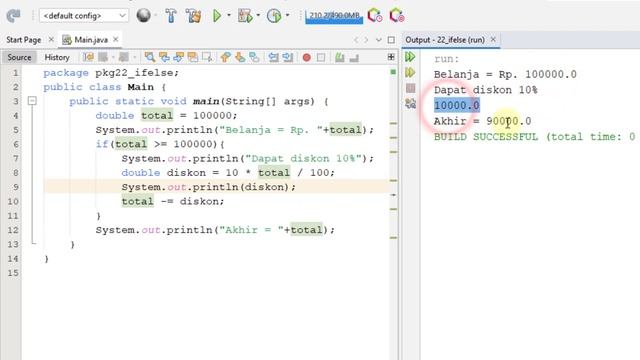640x360 pixels.
Task: Open the <default config> dropdown
Action: (x=84, y=16)
